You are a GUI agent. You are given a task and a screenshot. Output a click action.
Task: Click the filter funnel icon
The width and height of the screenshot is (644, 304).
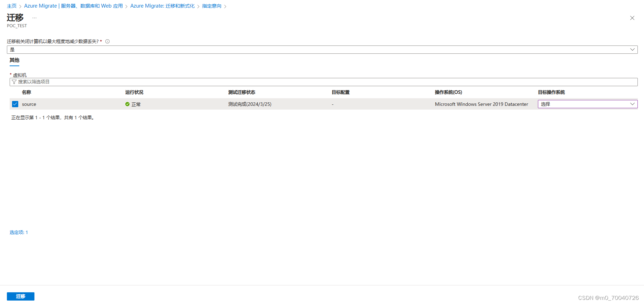coord(14,82)
